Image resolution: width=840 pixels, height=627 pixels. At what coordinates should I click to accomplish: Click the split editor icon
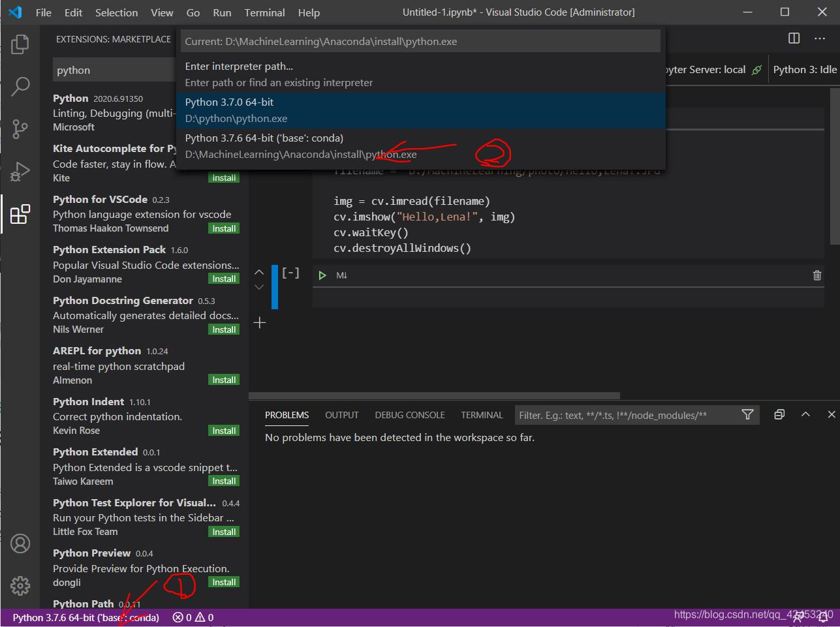pos(794,38)
